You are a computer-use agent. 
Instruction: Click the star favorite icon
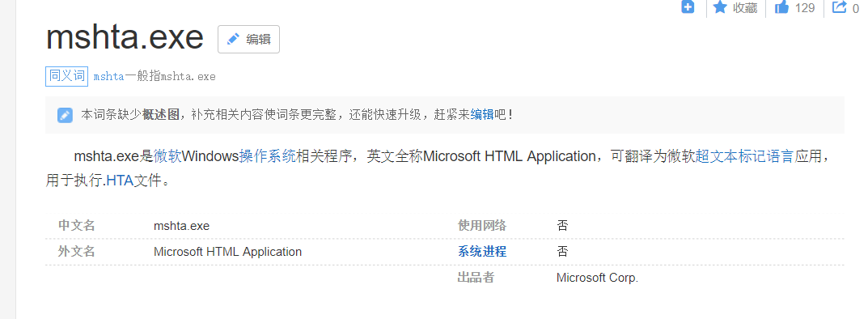[x=720, y=6]
